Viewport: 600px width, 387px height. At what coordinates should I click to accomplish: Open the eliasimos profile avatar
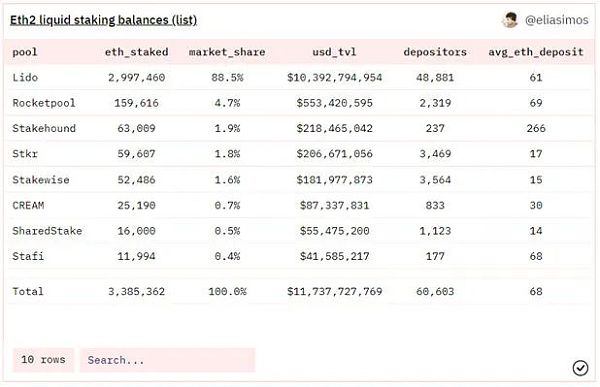[510, 20]
